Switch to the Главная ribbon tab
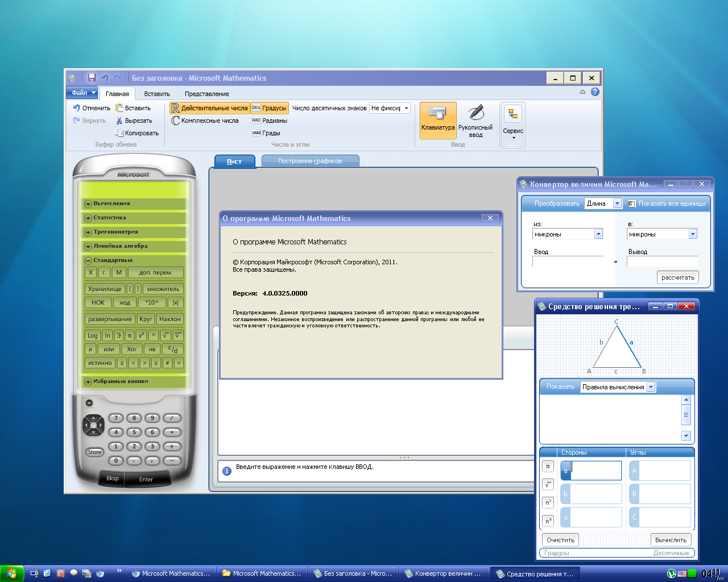 tap(117, 94)
